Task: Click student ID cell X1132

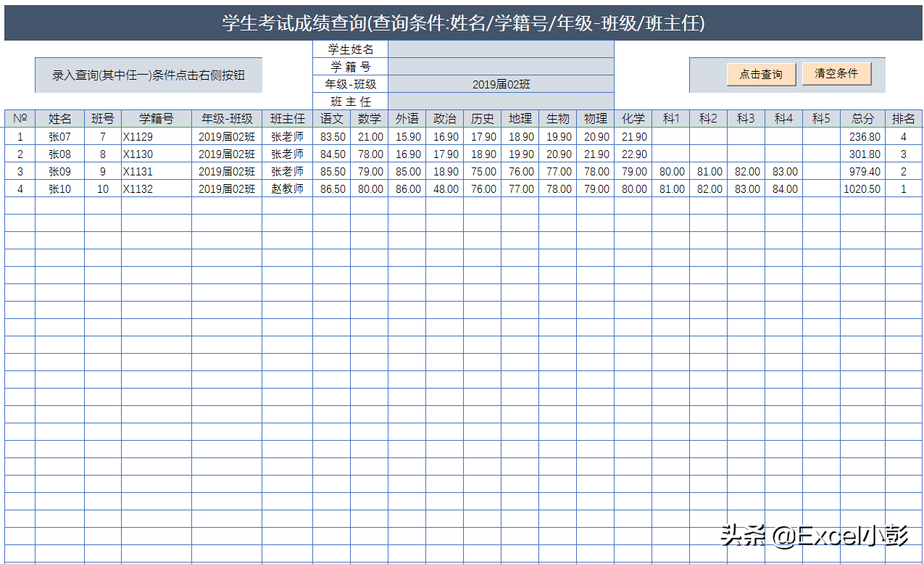Action: (x=157, y=189)
